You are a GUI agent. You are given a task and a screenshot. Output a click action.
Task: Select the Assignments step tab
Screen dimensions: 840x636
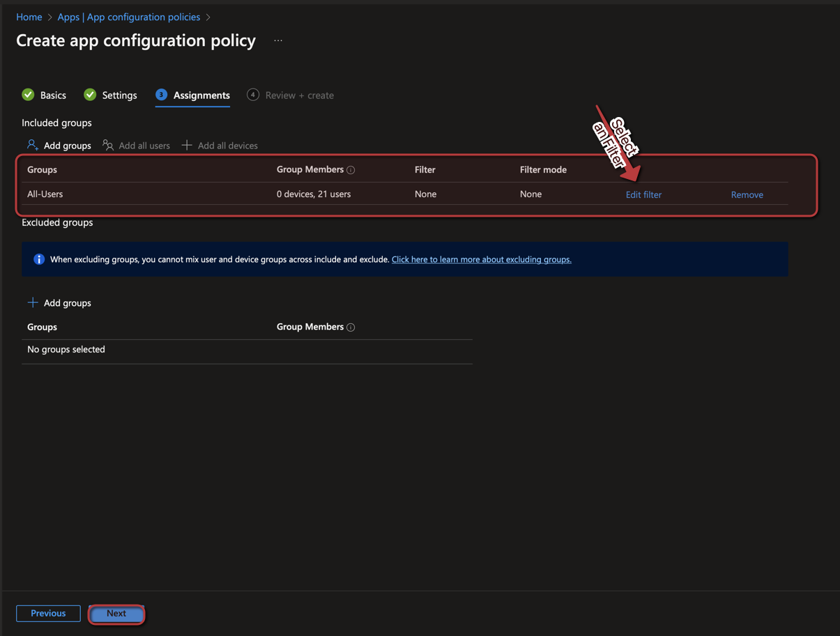192,95
